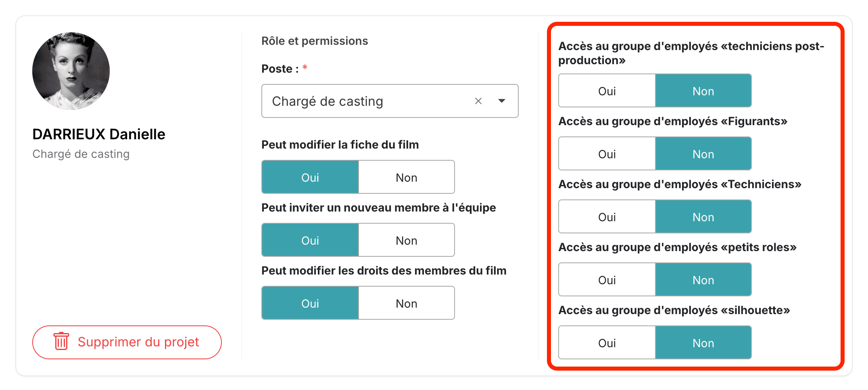This screenshot has height=390, width=868.
Task: Set Peut modifier la fiche du film to Non
Action: click(406, 177)
